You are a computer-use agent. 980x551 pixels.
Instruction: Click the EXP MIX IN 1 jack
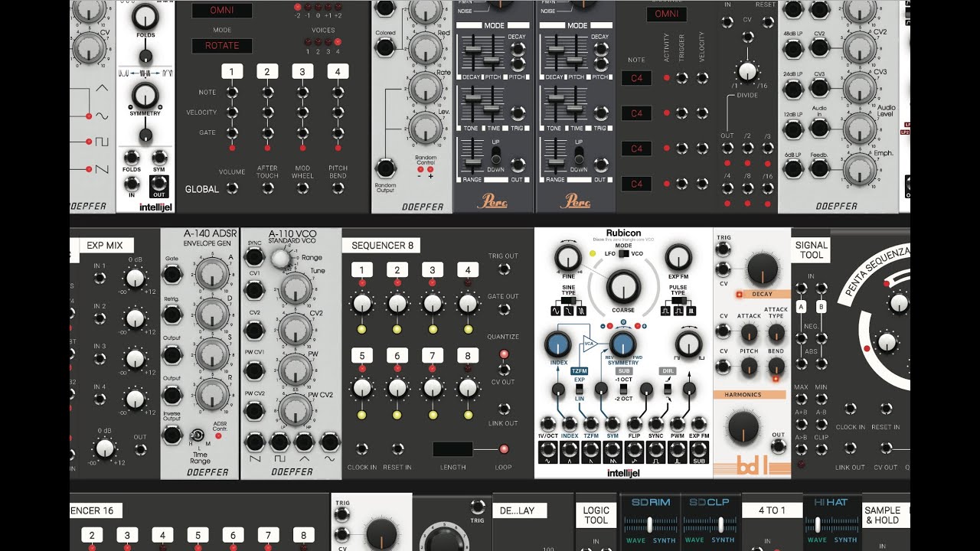(x=100, y=278)
